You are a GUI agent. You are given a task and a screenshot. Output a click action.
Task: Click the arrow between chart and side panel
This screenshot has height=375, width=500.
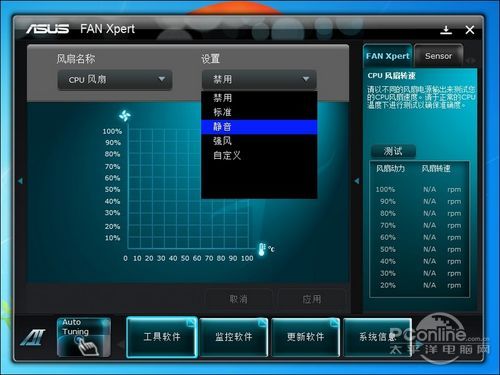point(357,181)
